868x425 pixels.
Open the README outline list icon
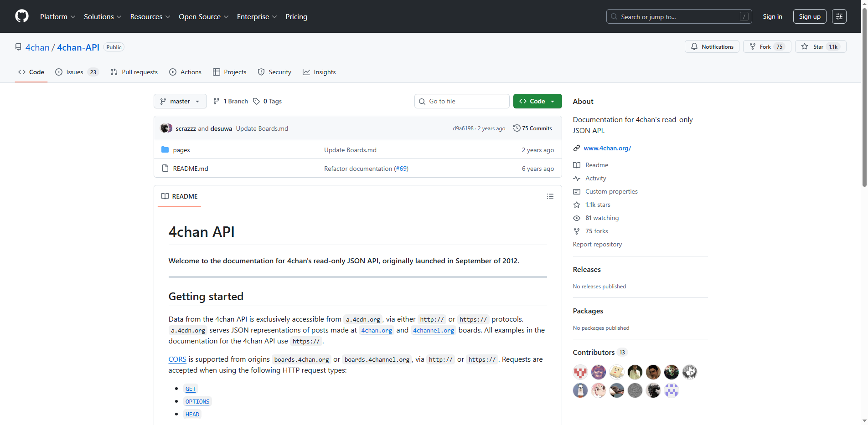(550, 196)
